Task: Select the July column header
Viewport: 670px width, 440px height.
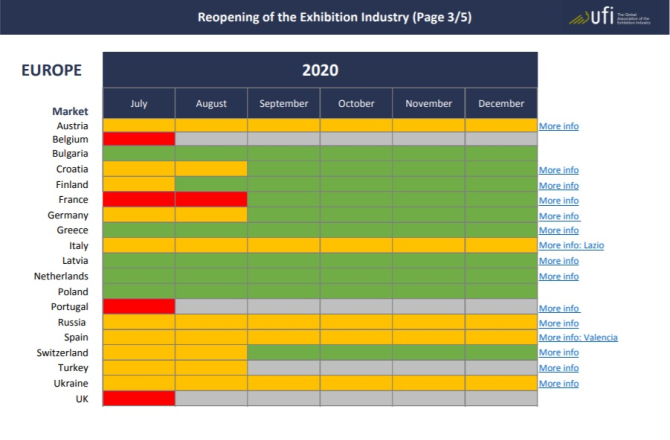Action: tap(139, 103)
